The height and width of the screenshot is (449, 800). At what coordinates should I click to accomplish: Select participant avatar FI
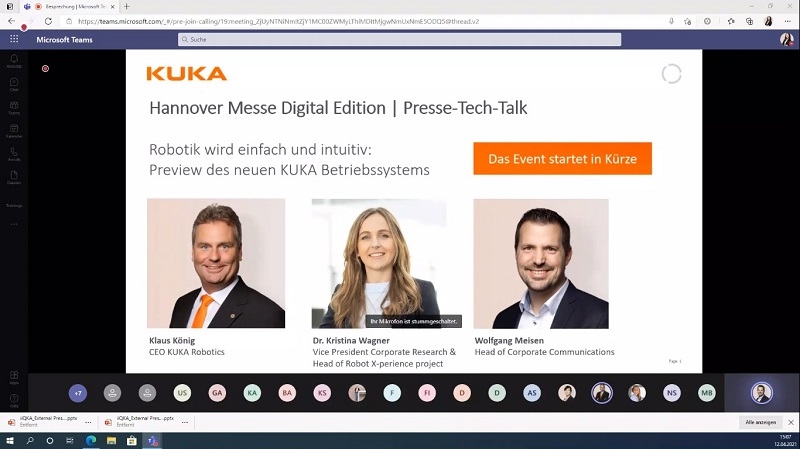tap(427, 393)
